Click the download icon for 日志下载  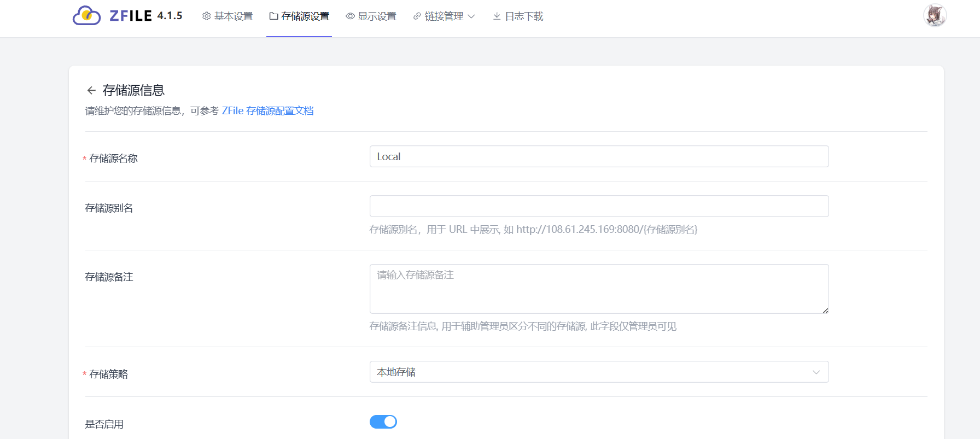497,16
